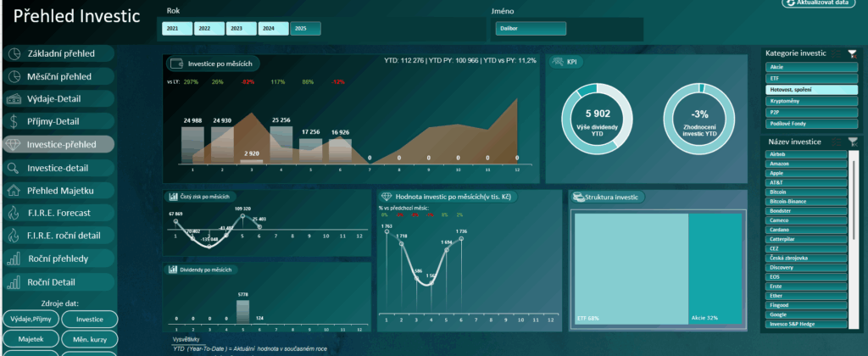
Task: Toggle multi-select in the Název investice slicer
Action: click(837, 142)
